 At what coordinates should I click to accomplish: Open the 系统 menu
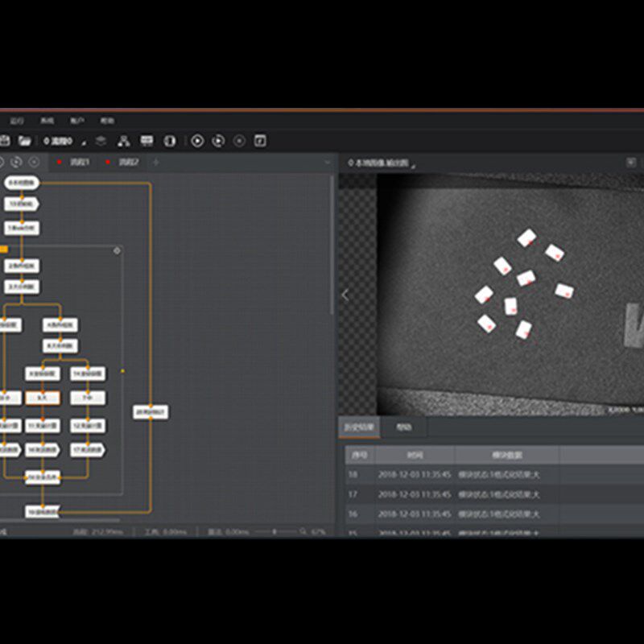(47, 120)
